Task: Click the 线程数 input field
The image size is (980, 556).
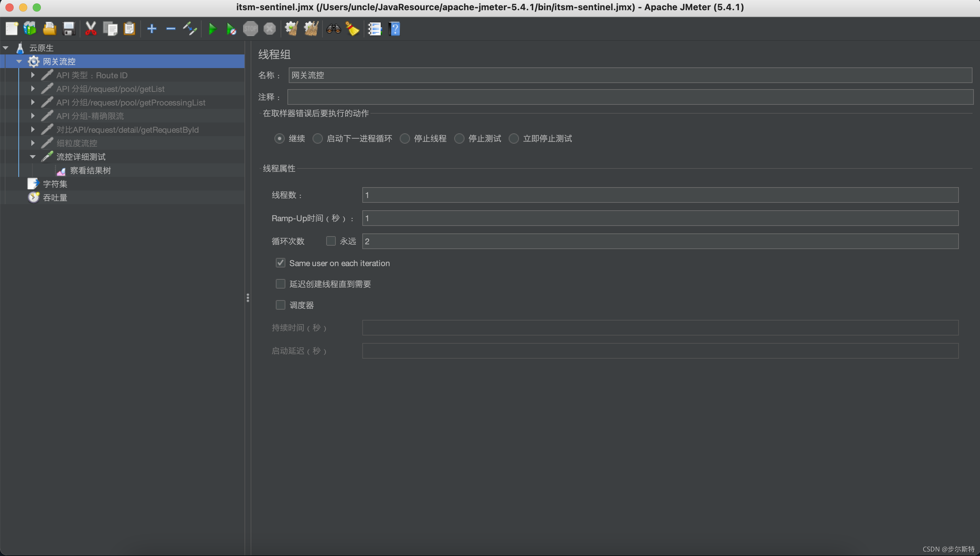Action: coord(660,195)
